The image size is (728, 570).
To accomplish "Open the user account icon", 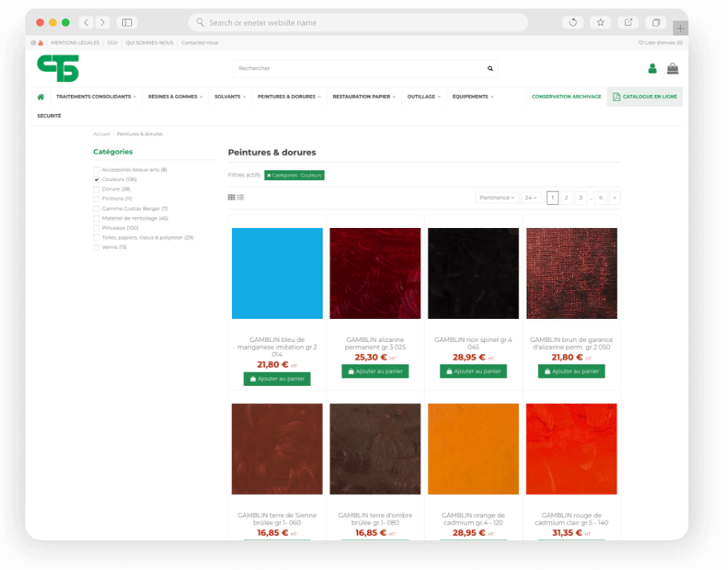I will tap(652, 69).
